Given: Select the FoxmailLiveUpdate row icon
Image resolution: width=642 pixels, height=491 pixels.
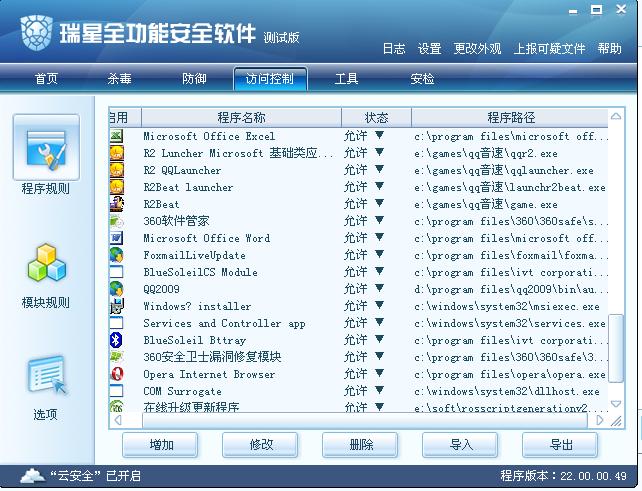Looking at the screenshot, I should point(116,255).
